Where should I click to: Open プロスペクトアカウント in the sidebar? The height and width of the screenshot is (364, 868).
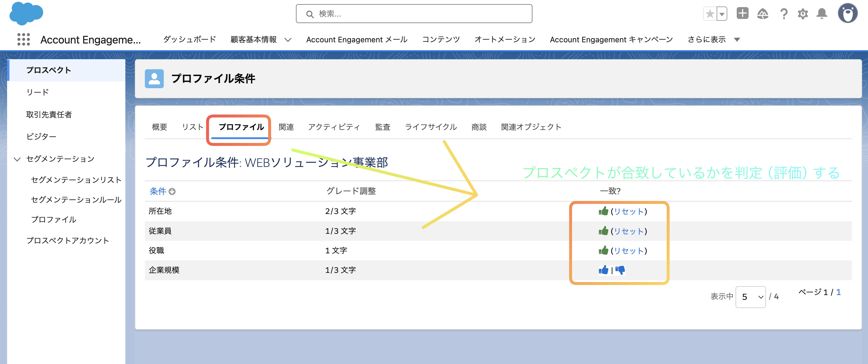68,241
